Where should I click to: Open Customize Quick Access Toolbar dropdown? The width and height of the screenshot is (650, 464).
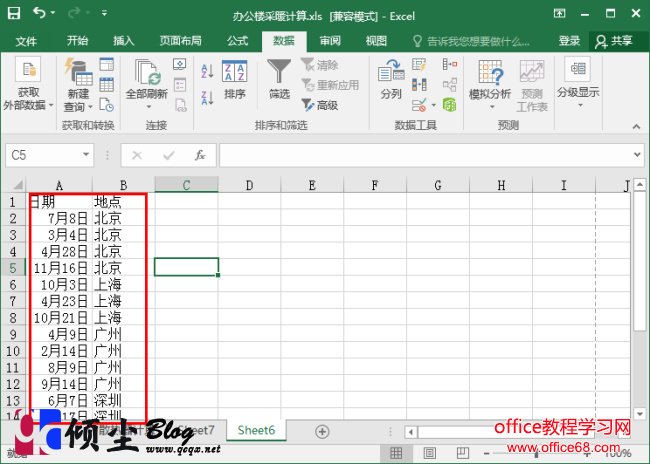104,13
